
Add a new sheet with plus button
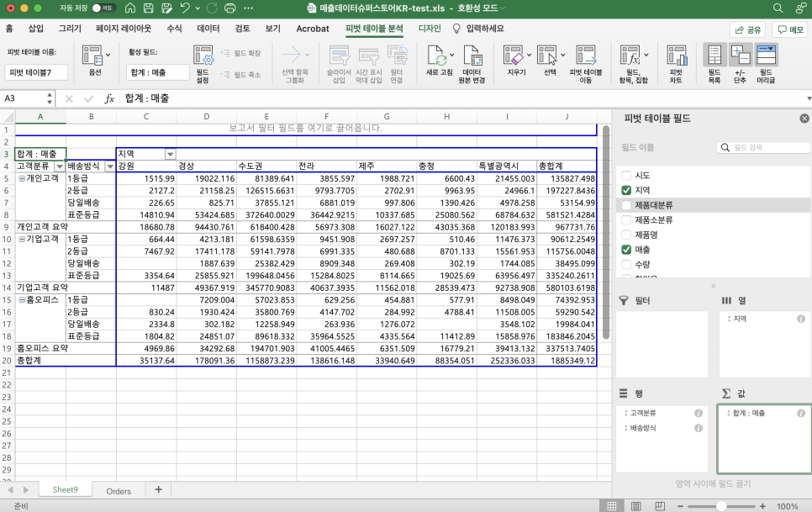tap(159, 490)
